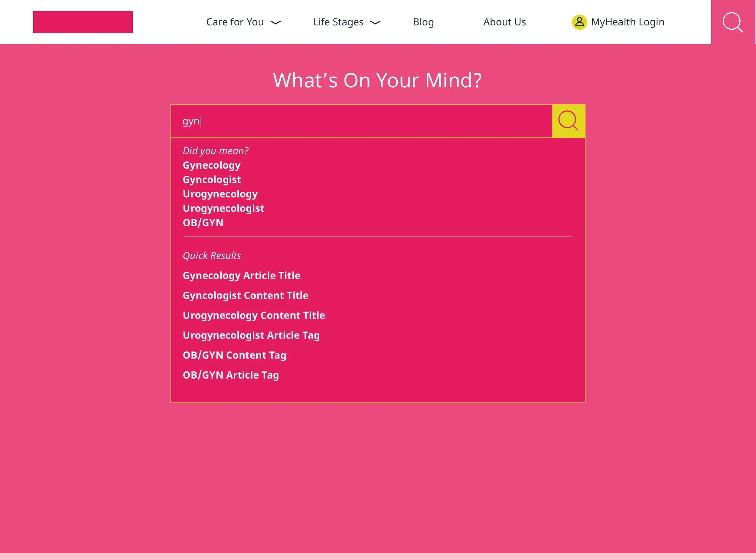756x553 pixels.
Task: Expand the Life Stages chevron
Action: pyautogui.click(x=375, y=22)
